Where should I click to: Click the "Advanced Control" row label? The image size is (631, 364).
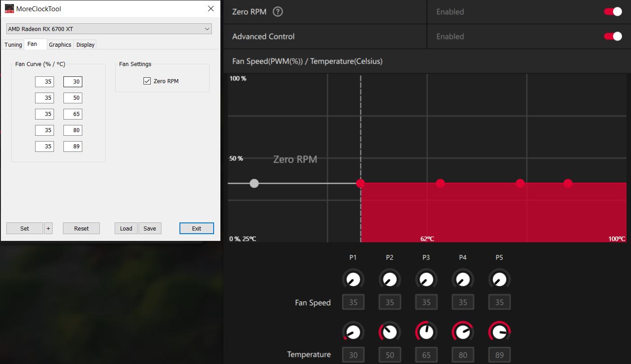coord(264,36)
